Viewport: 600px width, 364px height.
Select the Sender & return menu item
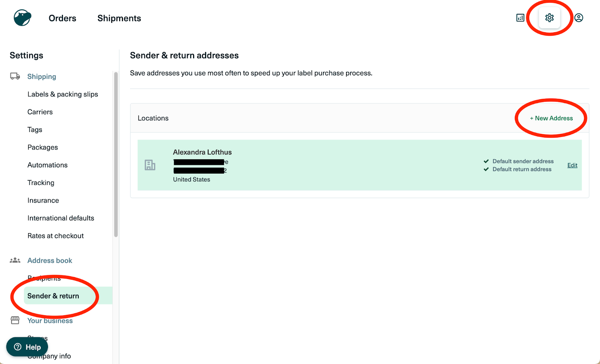coord(53,296)
